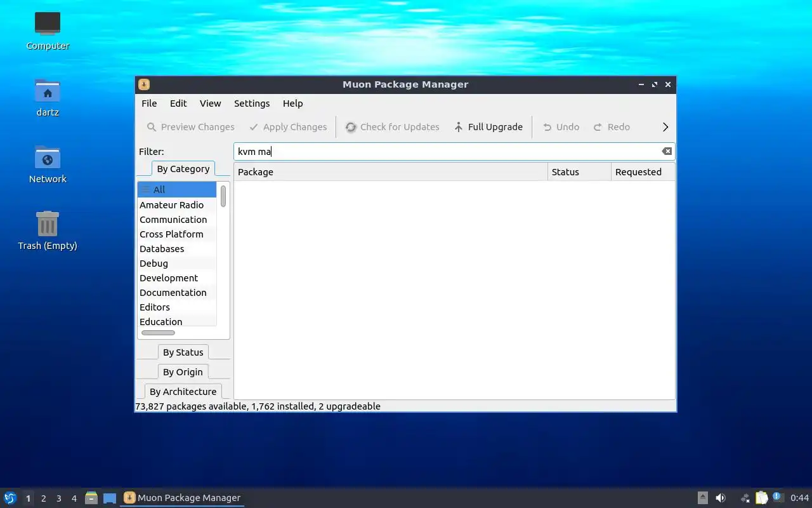812x508 pixels.
Task: Click Apply Changes in the toolbar
Action: (x=288, y=127)
